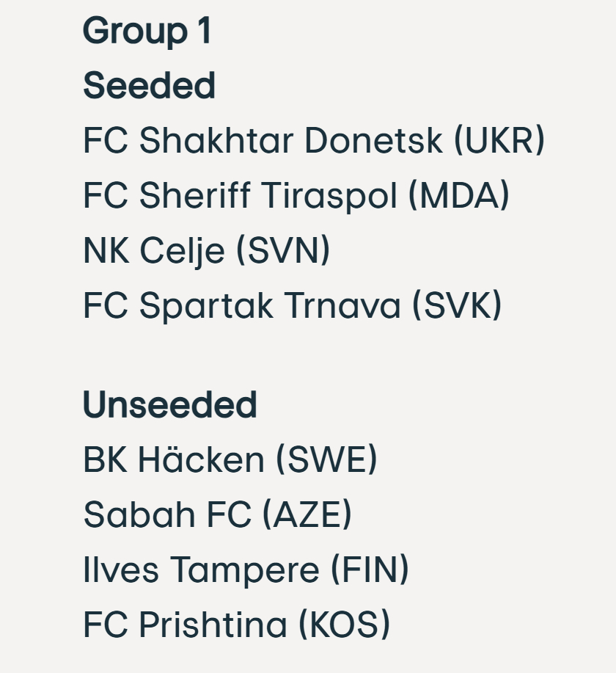Click the (AZE) country code
Screen dimensions: 616x673
[307, 515]
